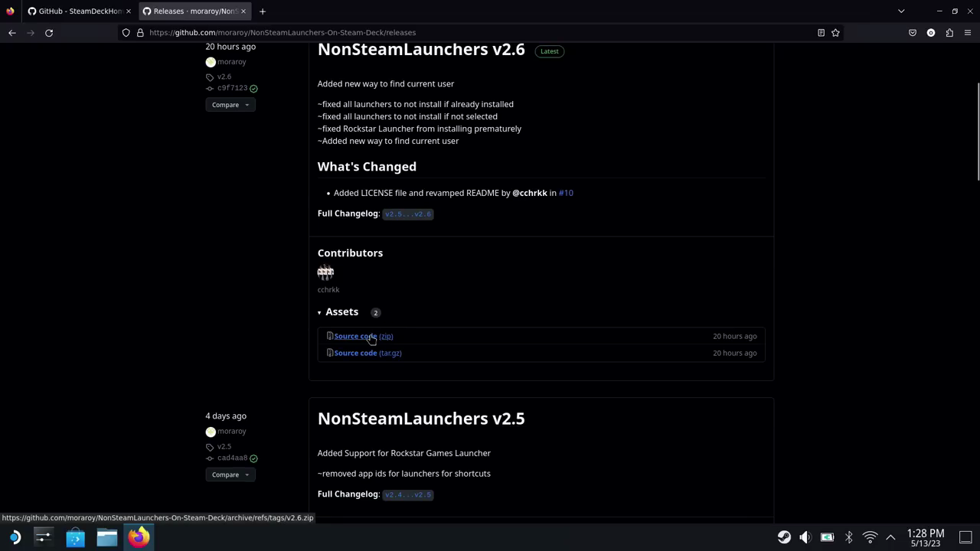Click verified check next to c9f7123
Viewport: 980px width, 551px height.
tap(253, 89)
